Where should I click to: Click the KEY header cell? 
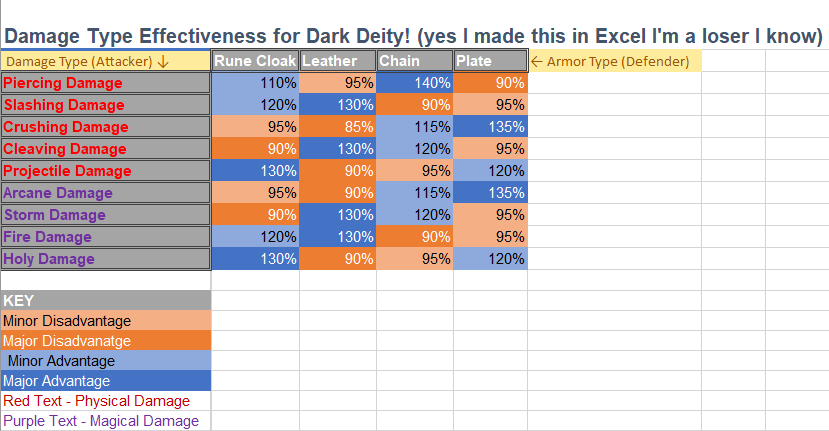(x=105, y=300)
